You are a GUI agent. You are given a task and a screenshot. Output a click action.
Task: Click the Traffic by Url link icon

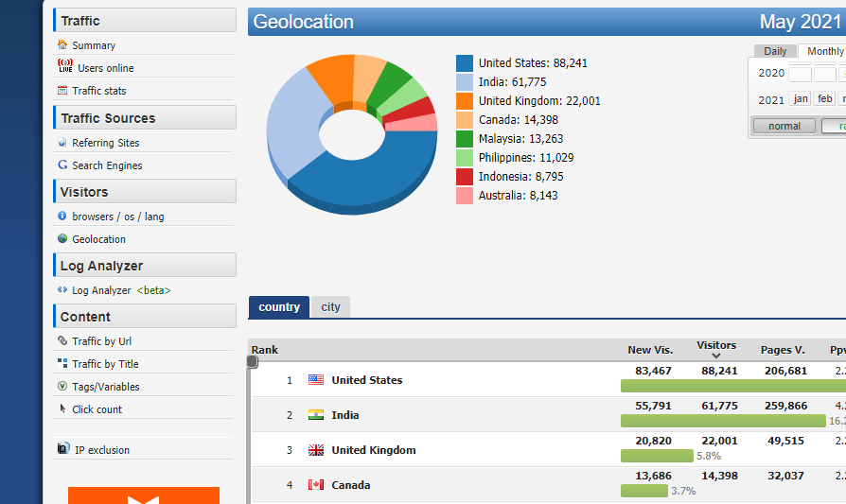click(x=62, y=341)
